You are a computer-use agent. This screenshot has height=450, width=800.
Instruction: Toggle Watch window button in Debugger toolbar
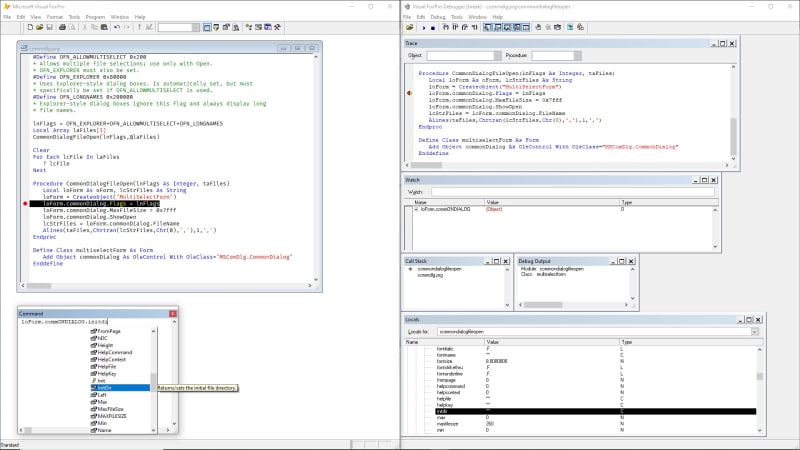tap(497, 27)
